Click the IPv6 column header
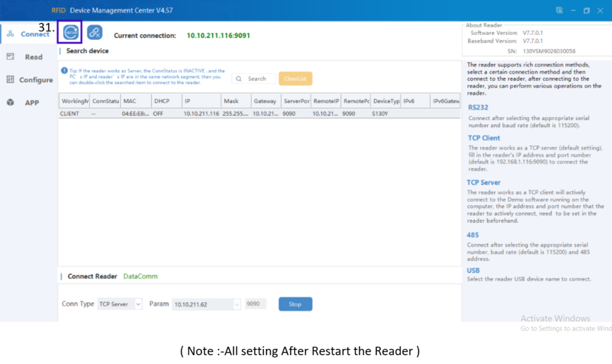This screenshot has height=364, width=612. [415, 101]
